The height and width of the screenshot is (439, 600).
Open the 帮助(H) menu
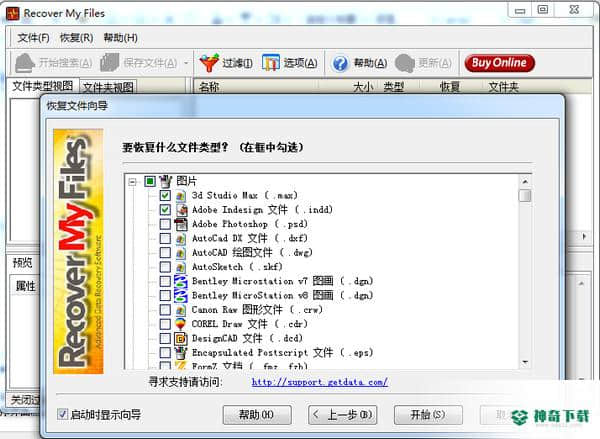tap(121, 38)
